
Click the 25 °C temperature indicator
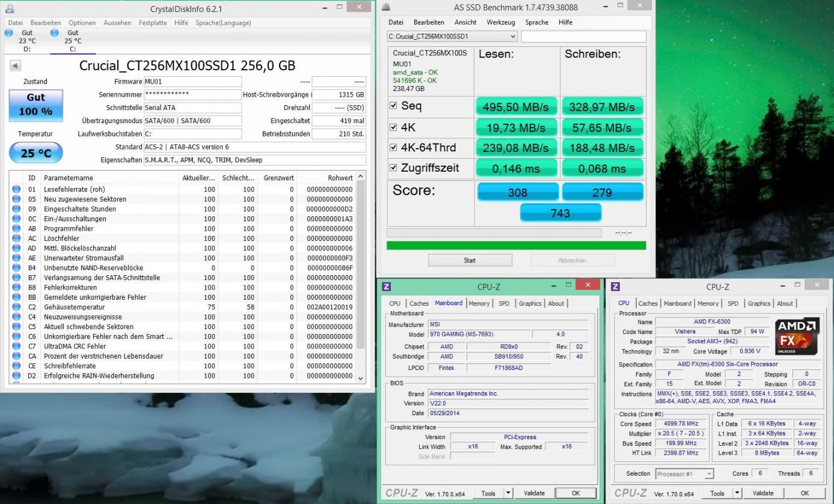pos(35,153)
